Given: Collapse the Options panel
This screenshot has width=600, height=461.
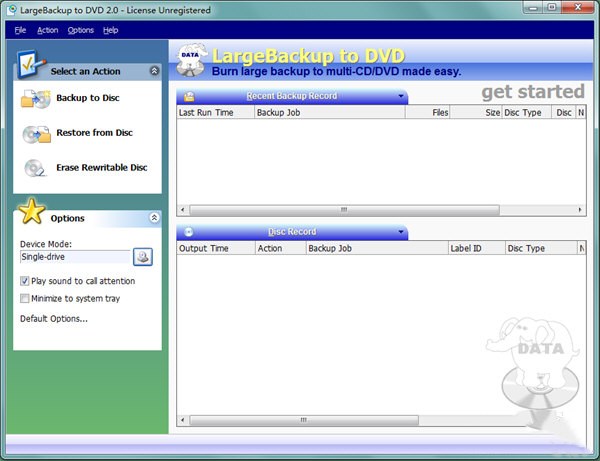Looking at the screenshot, I should (x=154, y=218).
